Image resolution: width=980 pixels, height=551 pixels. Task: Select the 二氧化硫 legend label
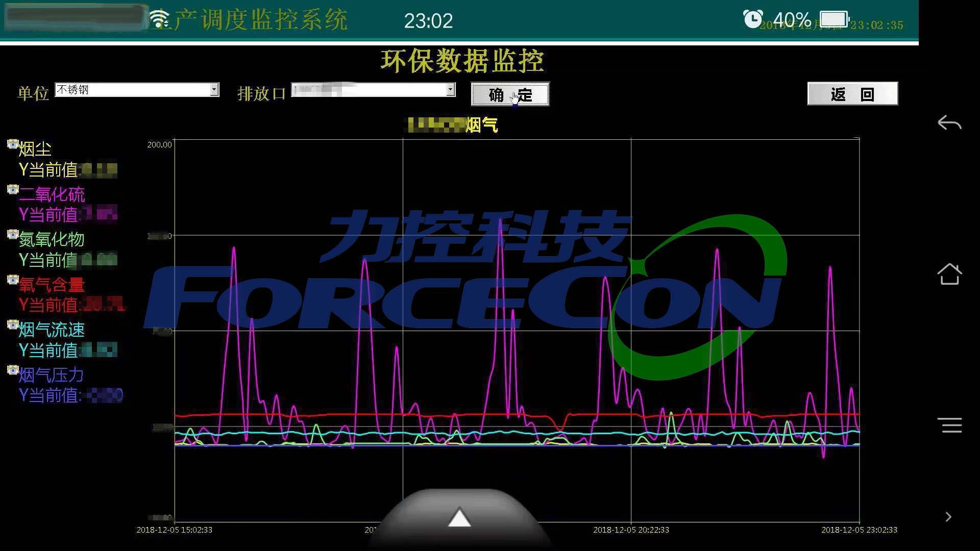click(52, 194)
